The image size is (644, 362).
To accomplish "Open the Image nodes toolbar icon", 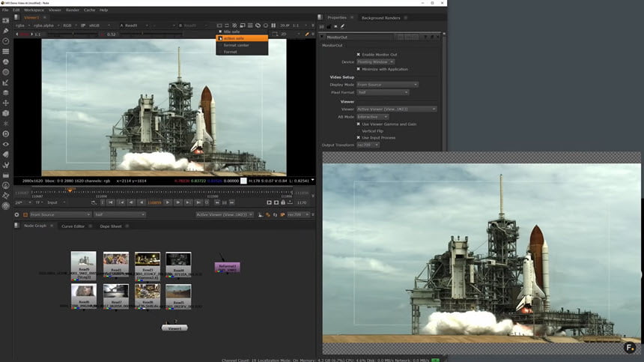I will (x=6, y=20).
